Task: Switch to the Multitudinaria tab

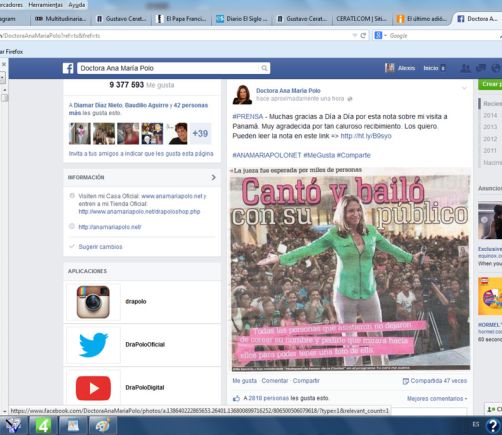Action: [x=60, y=19]
